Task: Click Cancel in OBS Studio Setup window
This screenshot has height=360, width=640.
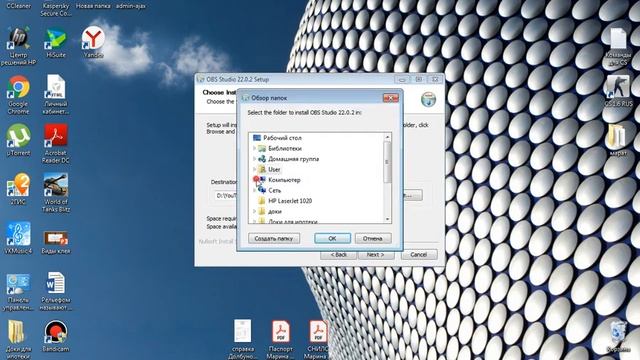Action: 419,255
